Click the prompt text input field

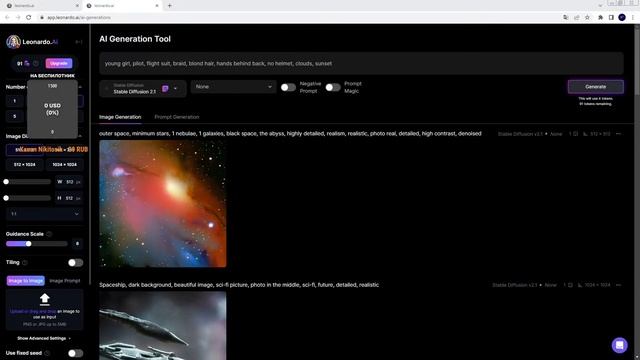point(361,64)
